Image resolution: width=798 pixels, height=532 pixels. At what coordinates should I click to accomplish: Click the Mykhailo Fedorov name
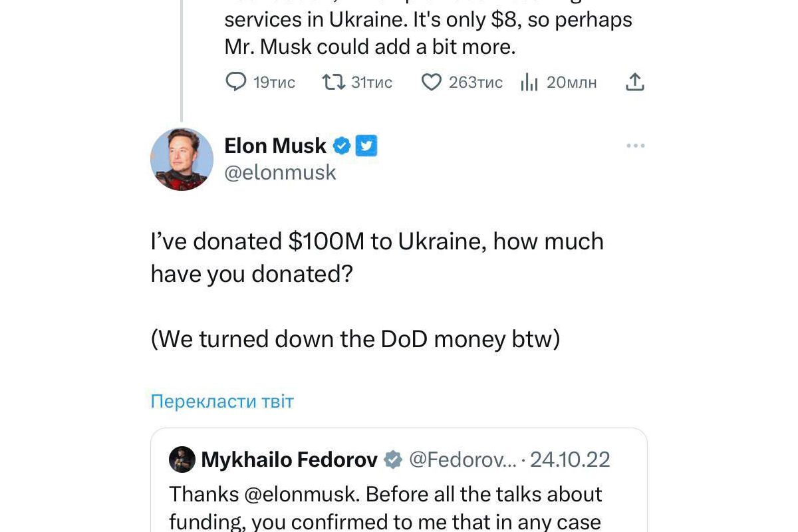point(289,460)
